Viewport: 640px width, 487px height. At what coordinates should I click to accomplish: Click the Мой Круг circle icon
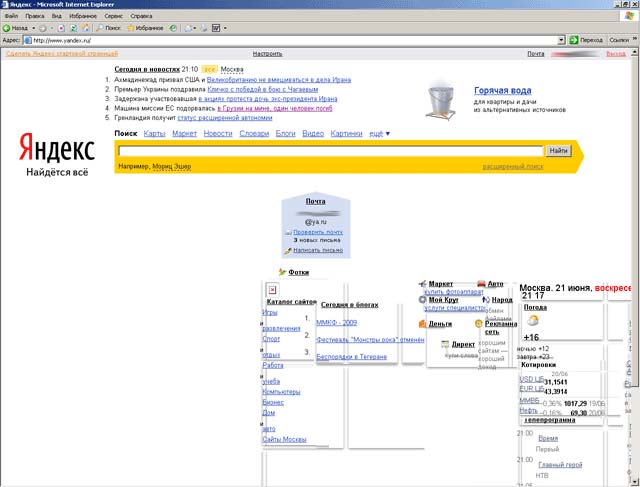pyautogui.click(x=422, y=299)
